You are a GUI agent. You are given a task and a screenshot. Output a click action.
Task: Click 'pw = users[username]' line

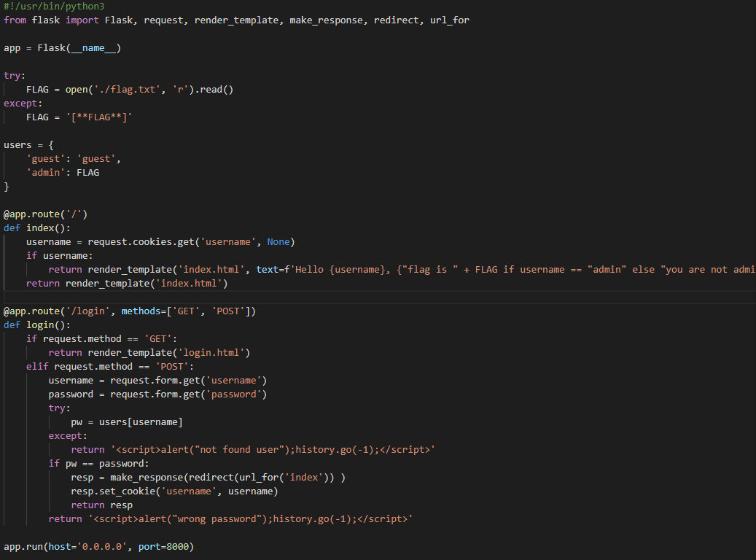(x=127, y=422)
